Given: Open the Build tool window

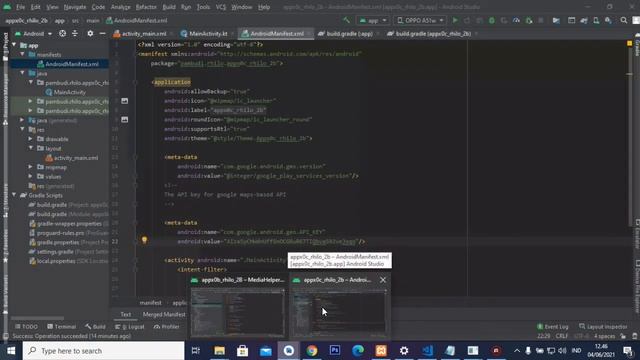Looking at the screenshot, I should point(96,327).
